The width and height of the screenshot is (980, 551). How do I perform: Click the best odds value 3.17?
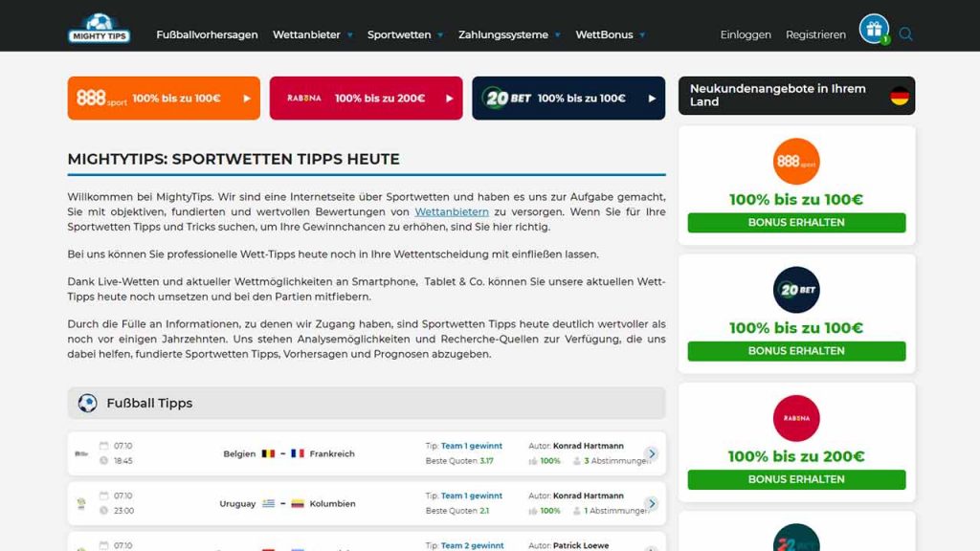(x=486, y=461)
